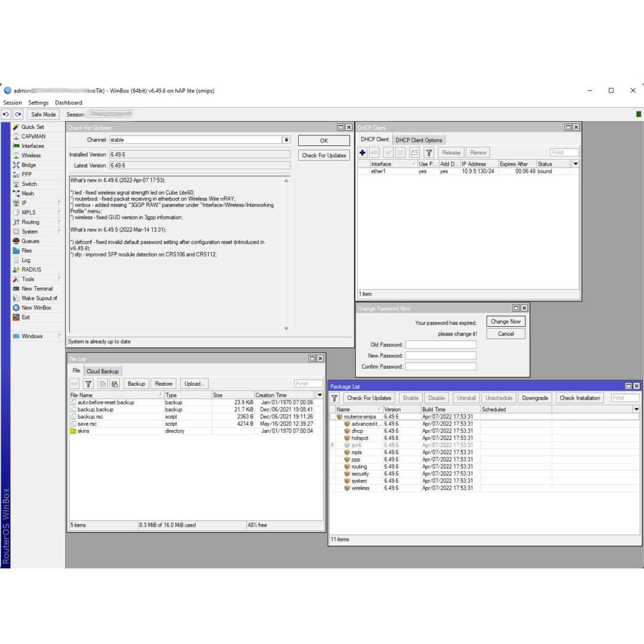This screenshot has height=644, width=644.
Task: Open the Files section in sidebar
Action: (26, 250)
